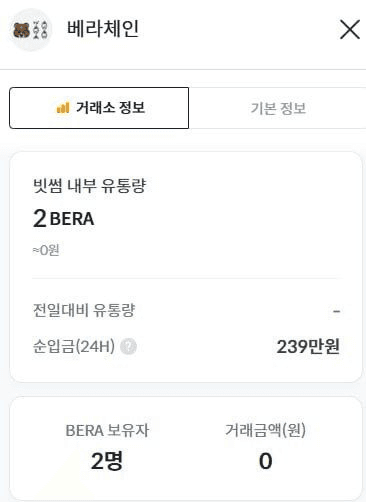Click the dash value for 전일대비 유통량

point(336,311)
